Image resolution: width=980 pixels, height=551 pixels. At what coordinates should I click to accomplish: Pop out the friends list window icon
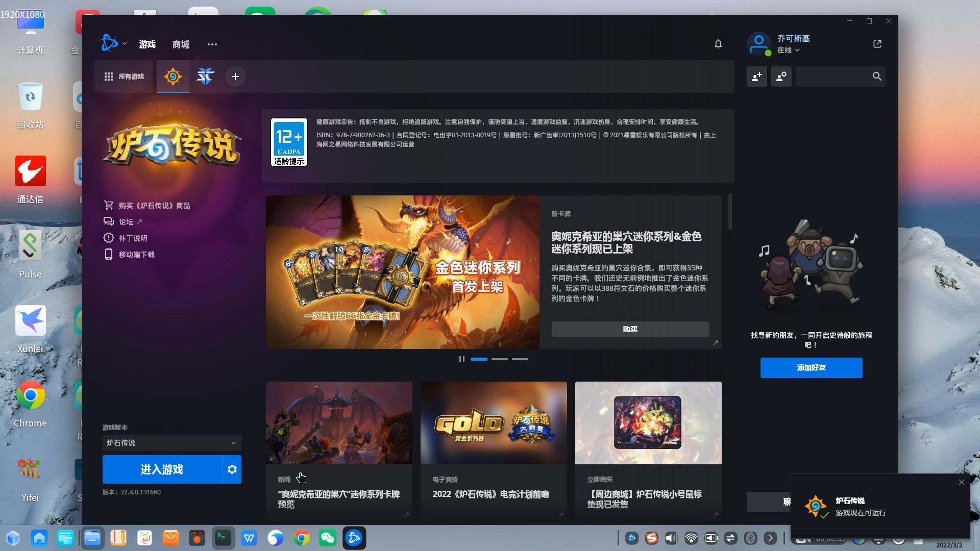(877, 44)
